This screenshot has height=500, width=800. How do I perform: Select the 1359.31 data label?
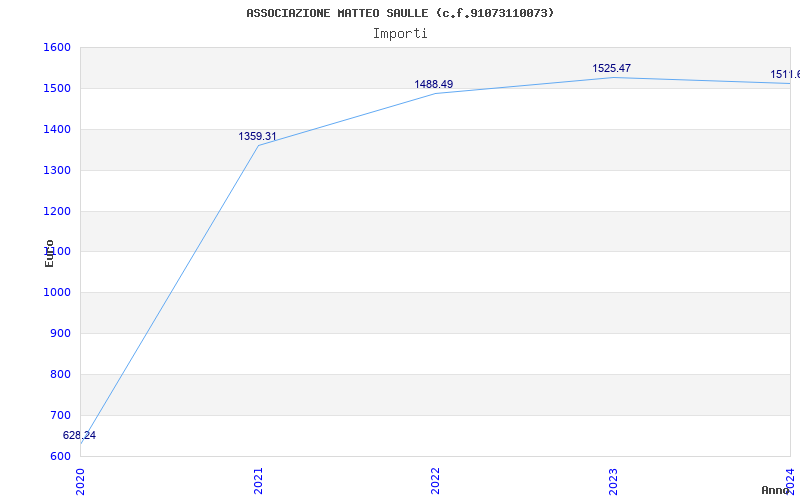257,137
